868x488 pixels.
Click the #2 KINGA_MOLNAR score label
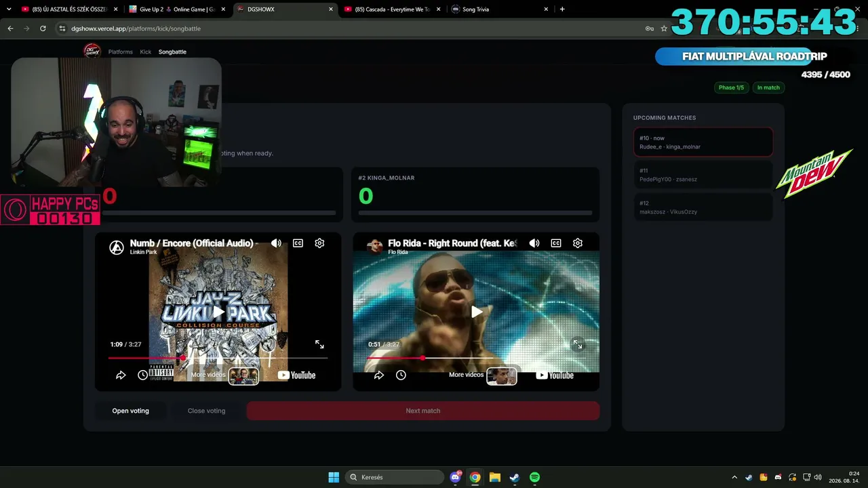pyautogui.click(x=387, y=178)
